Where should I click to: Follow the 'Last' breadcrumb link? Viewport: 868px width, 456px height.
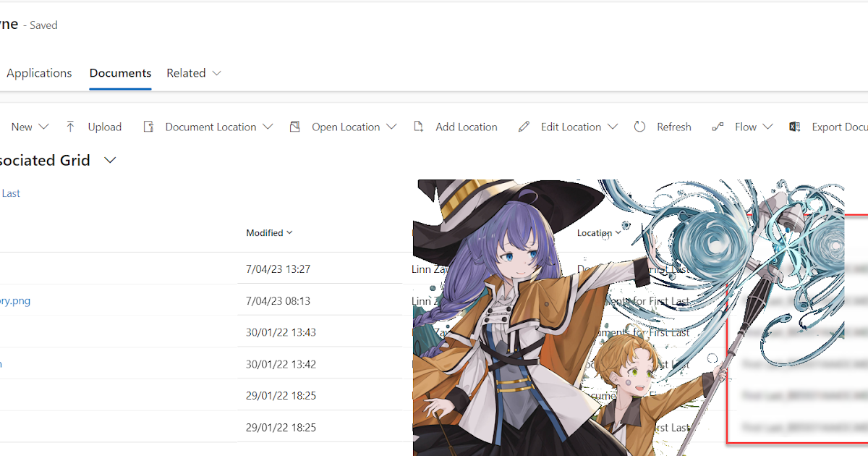pos(11,193)
